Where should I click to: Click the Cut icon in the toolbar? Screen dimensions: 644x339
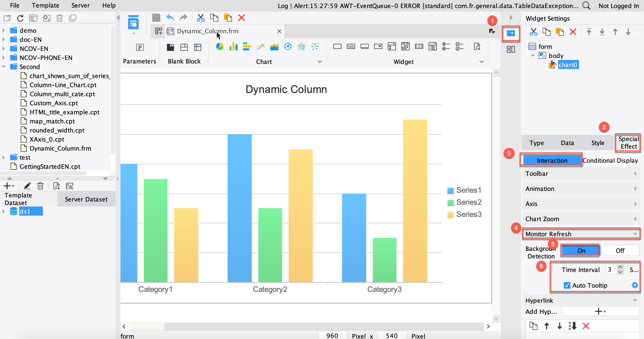[200, 17]
